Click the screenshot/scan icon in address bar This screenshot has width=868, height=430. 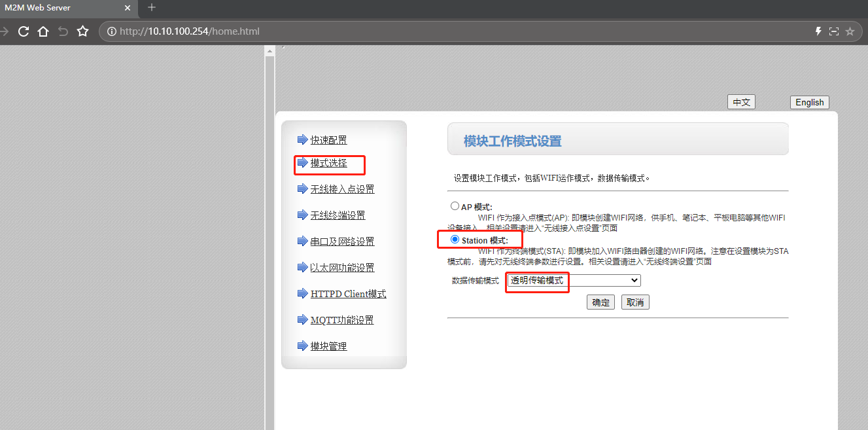(833, 31)
